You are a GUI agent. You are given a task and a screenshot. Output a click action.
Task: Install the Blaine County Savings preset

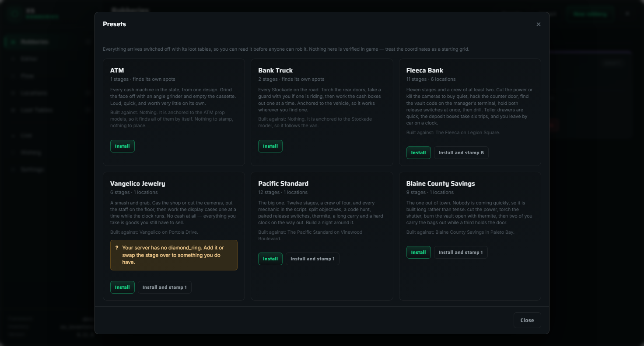tap(419, 252)
